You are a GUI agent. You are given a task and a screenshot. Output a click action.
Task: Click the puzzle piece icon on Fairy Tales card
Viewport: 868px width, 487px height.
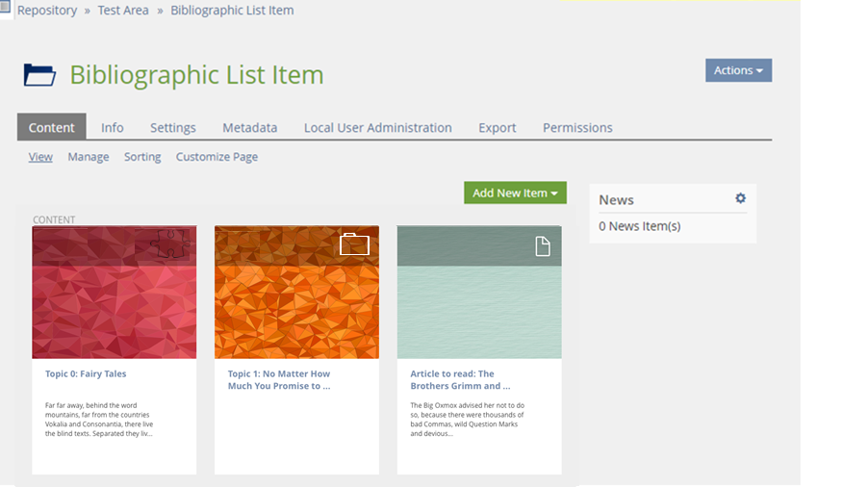click(x=172, y=245)
